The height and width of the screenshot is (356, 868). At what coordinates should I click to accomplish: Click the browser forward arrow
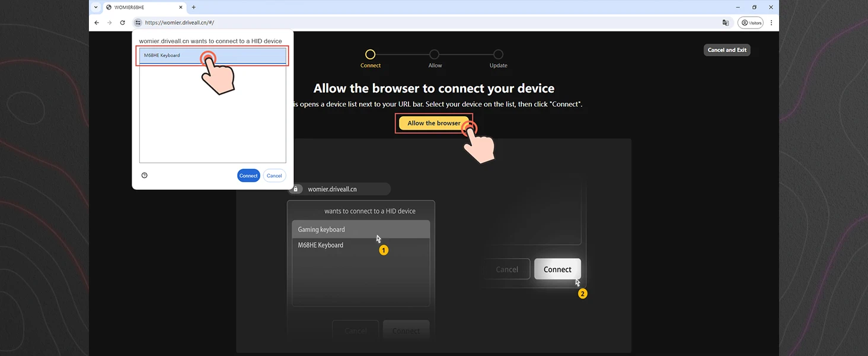pos(109,23)
